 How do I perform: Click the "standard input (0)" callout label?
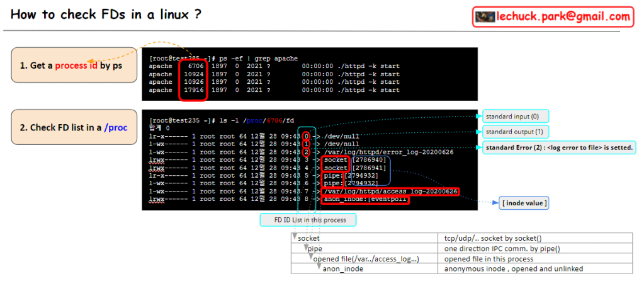click(515, 116)
